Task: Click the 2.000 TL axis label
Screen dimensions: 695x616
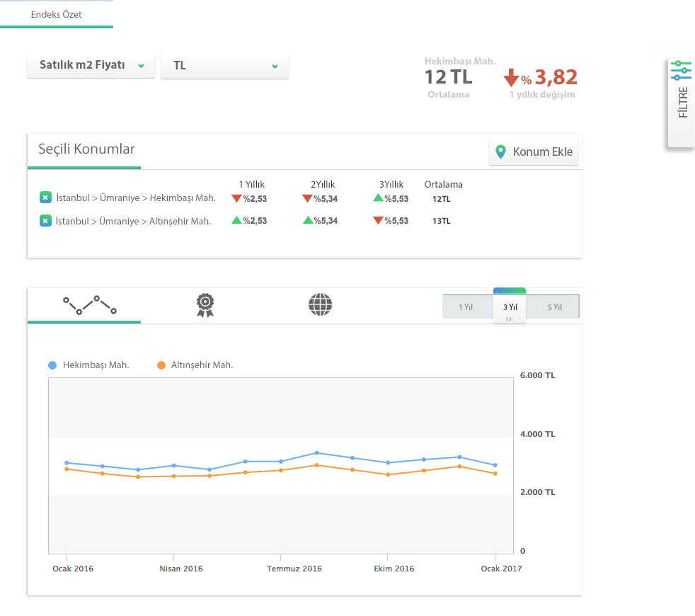Action: (537, 492)
